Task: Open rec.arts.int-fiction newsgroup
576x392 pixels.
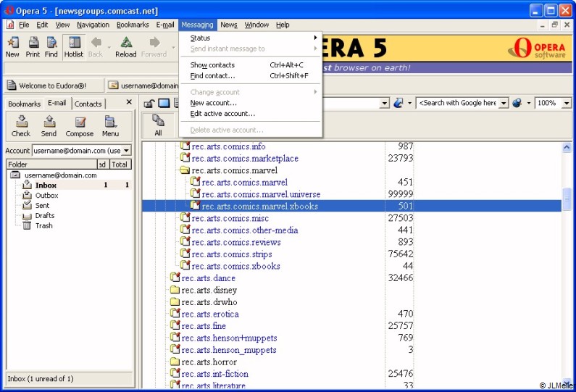Action: pos(215,374)
